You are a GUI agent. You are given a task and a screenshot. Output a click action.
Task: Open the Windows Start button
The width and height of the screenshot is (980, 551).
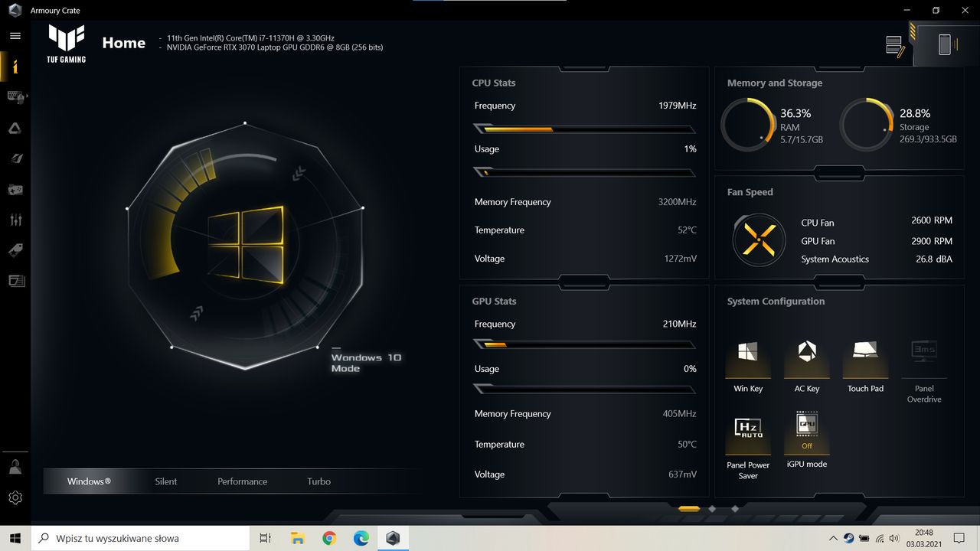15,538
